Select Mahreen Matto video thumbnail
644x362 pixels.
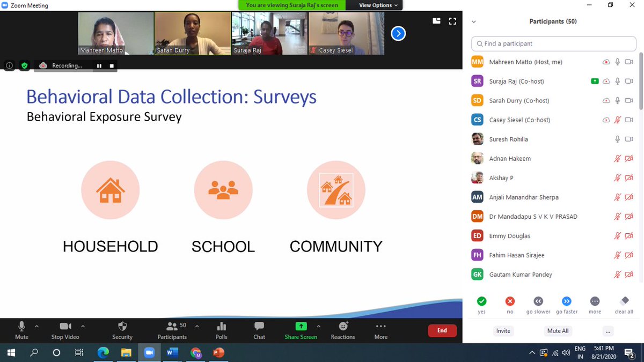(x=116, y=33)
